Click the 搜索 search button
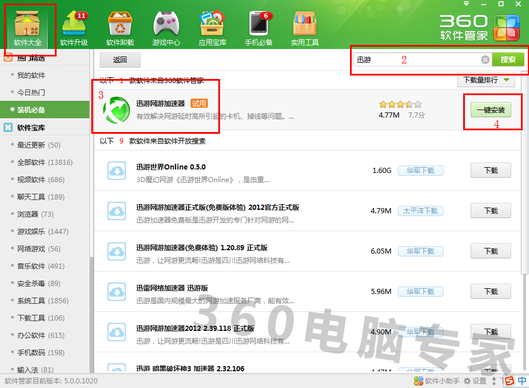 [x=508, y=60]
